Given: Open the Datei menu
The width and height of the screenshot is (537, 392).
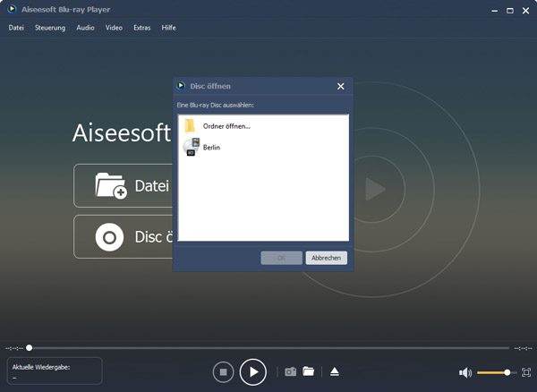Looking at the screenshot, I should 16,28.
